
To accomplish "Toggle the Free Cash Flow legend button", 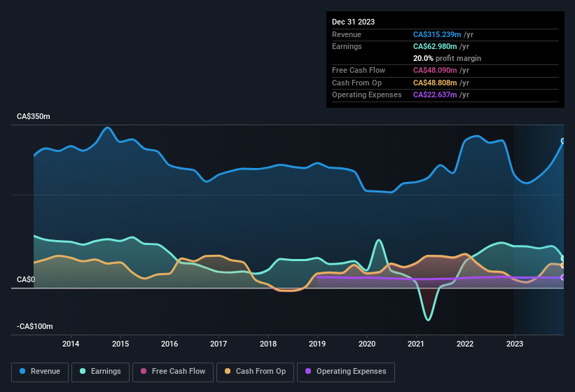I will [x=173, y=372].
